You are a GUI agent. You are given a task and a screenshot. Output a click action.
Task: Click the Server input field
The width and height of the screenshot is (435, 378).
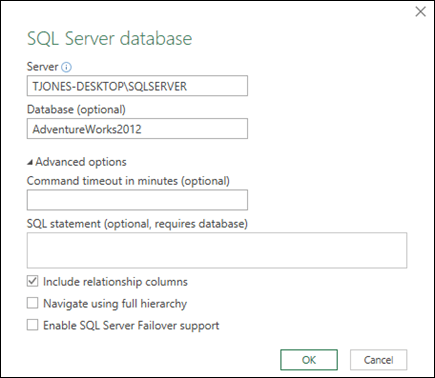click(137, 86)
